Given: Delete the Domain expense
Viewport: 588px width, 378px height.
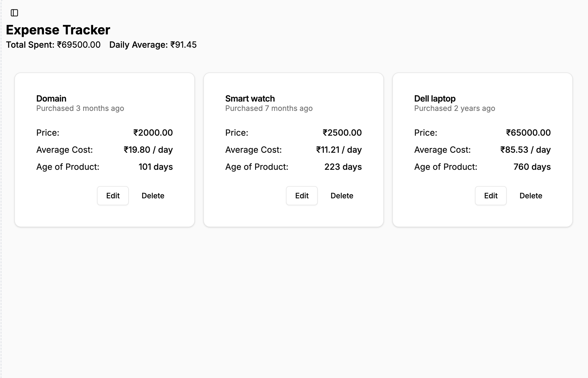Looking at the screenshot, I should click(153, 196).
